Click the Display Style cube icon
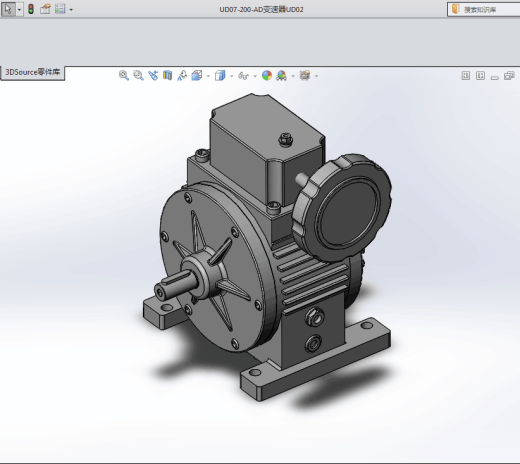This screenshot has width=520, height=464. click(x=220, y=75)
